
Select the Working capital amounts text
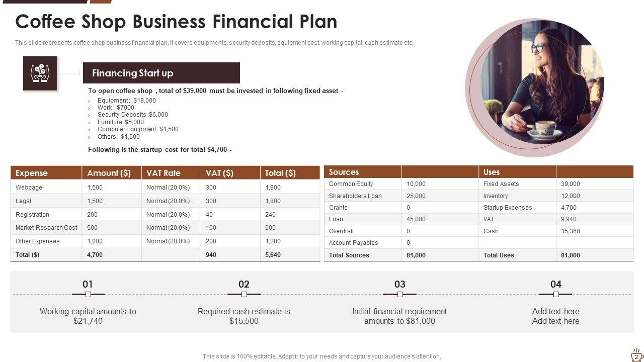click(x=88, y=316)
